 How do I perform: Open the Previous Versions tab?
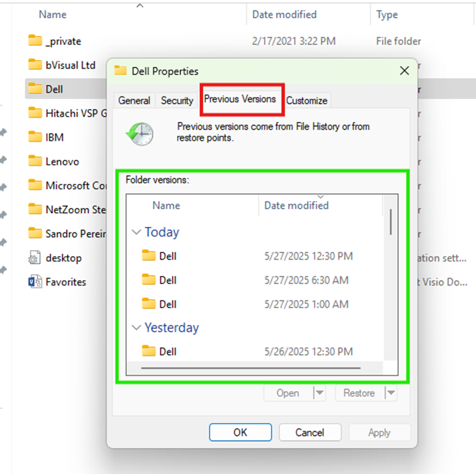click(x=240, y=99)
